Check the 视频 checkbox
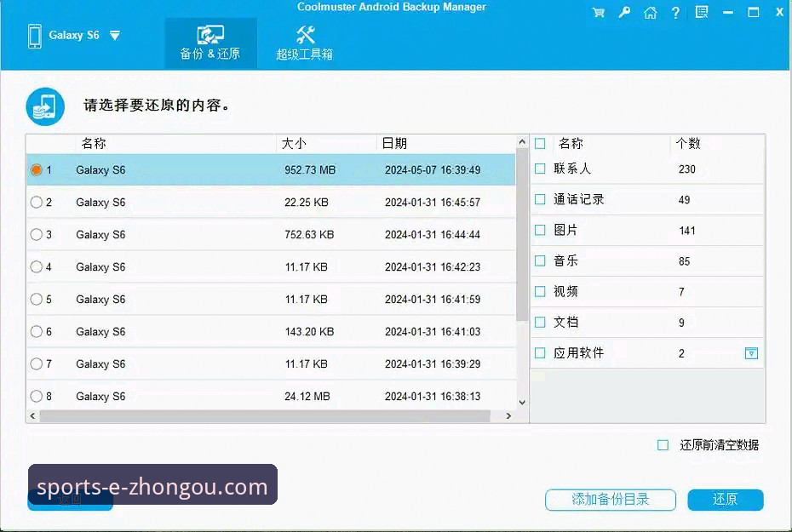Viewport: 792px width, 532px height. click(540, 292)
